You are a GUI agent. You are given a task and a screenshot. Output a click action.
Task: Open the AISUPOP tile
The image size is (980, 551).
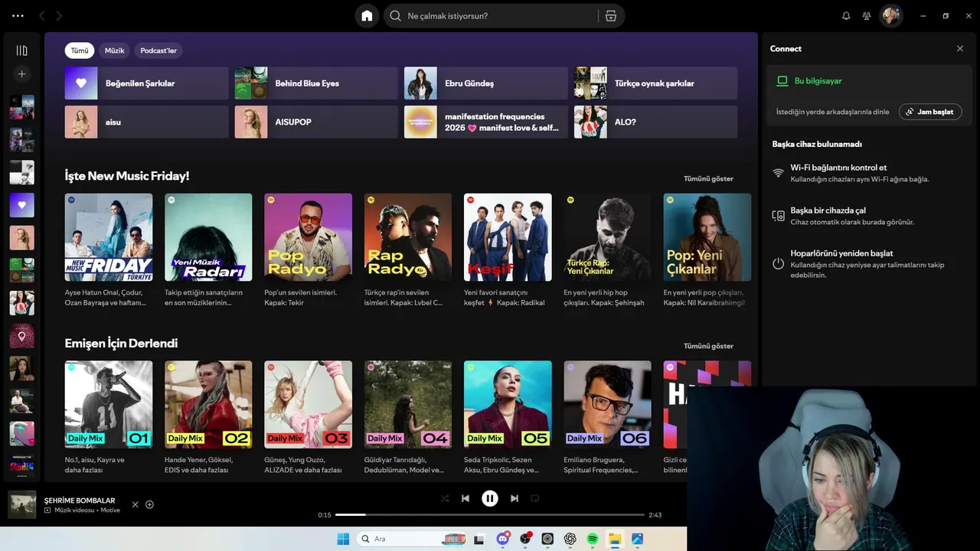click(x=316, y=122)
